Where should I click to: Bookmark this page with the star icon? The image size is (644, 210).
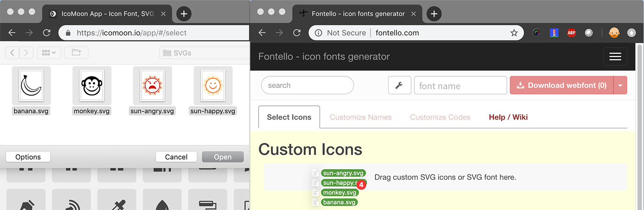[514, 33]
